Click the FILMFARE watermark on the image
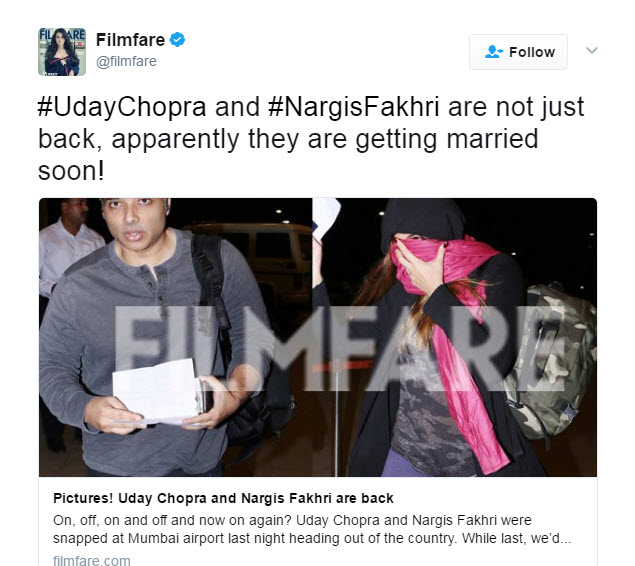Image resolution: width=635 pixels, height=566 pixels. (x=339, y=349)
